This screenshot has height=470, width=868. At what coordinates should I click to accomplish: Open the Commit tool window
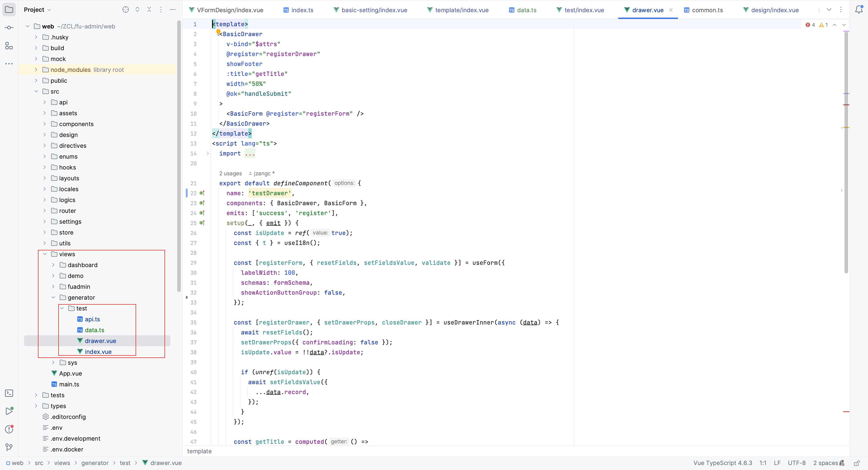(9, 27)
